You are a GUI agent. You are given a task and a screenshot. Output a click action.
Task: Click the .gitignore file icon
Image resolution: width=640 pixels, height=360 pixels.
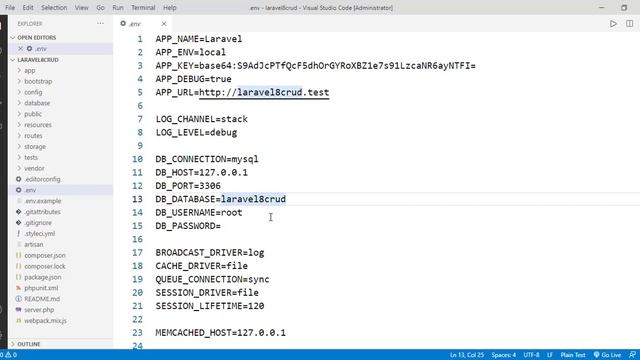pyautogui.click(x=18, y=223)
